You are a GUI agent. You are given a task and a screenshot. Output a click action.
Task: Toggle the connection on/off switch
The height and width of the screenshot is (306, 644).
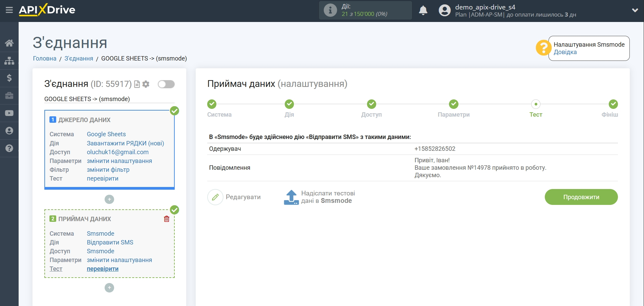click(x=166, y=84)
